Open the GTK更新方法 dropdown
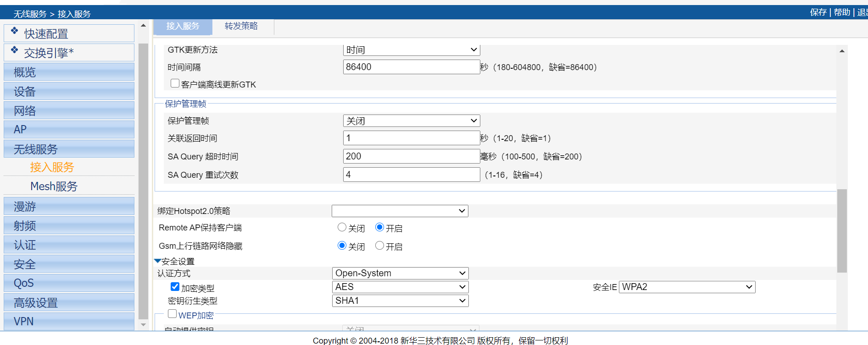Viewport: 868px width, 345px height. (x=411, y=49)
